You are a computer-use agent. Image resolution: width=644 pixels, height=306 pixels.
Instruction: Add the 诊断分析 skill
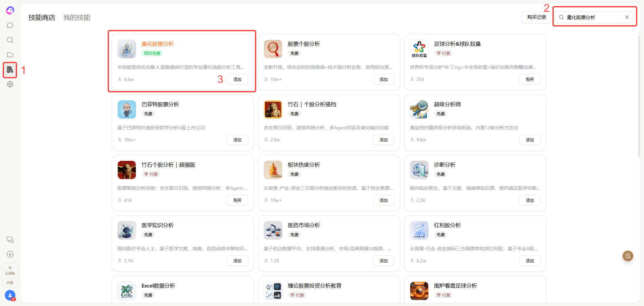tap(530, 200)
